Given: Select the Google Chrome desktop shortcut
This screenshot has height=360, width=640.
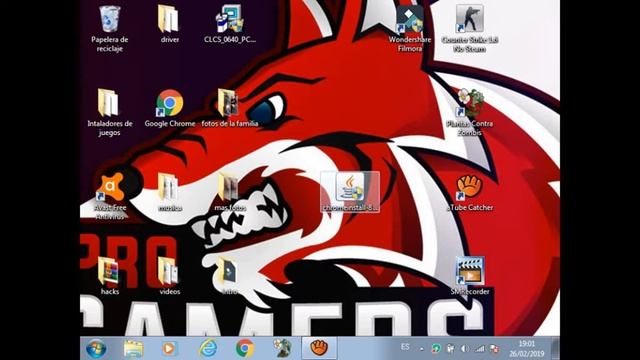Looking at the screenshot, I should point(169,108).
